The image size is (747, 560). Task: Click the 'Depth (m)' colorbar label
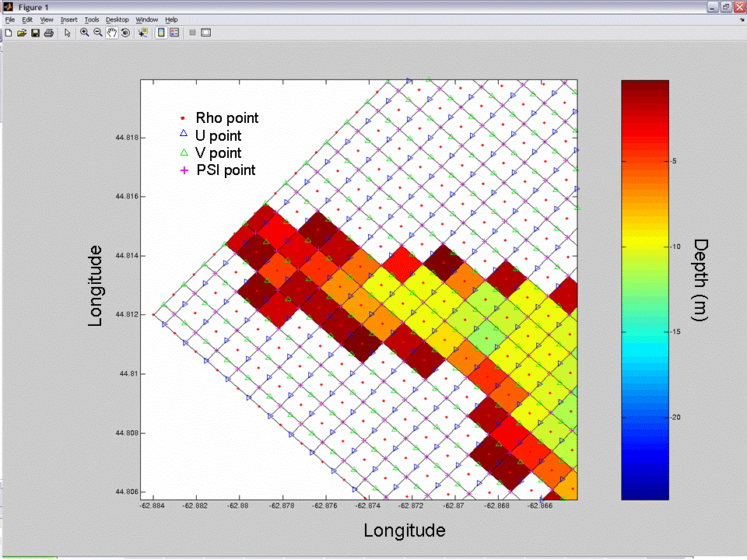coord(700,280)
